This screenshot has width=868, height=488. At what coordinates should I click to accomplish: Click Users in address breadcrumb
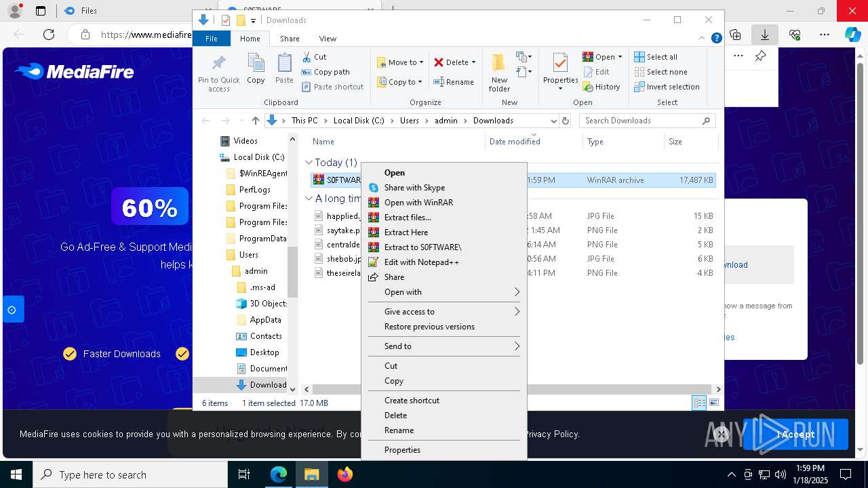point(409,121)
